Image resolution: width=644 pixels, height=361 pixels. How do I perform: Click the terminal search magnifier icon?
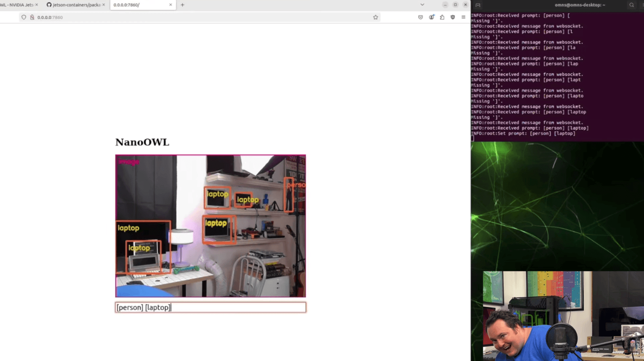point(631,5)
